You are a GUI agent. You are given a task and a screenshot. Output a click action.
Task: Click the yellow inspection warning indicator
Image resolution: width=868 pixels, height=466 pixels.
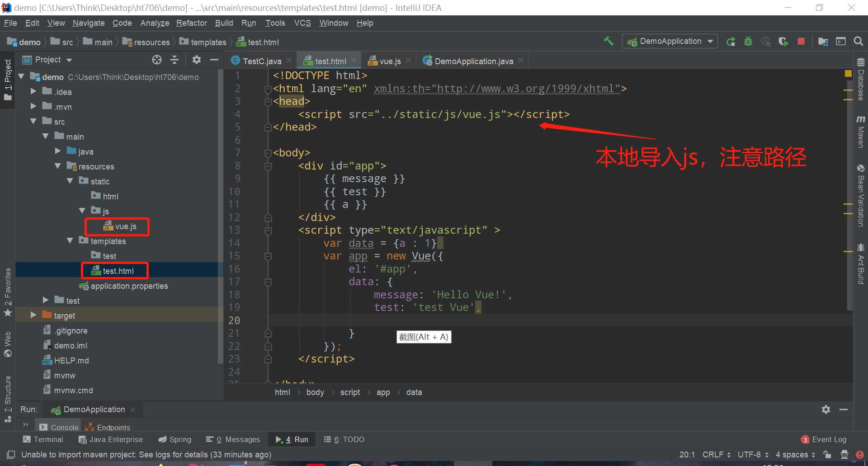click(x=848, y=73)
